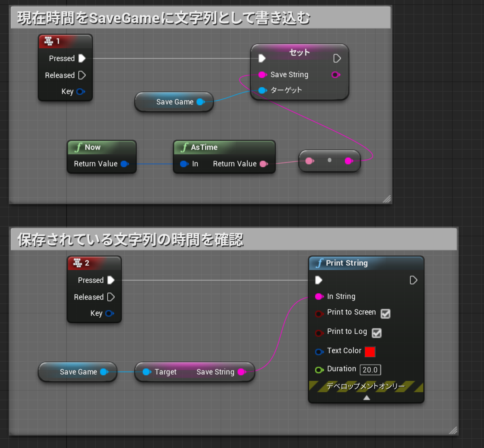Click the Print to Log boolean pin
This screenshot has height=448, width=484.
[x=319, y=333]
